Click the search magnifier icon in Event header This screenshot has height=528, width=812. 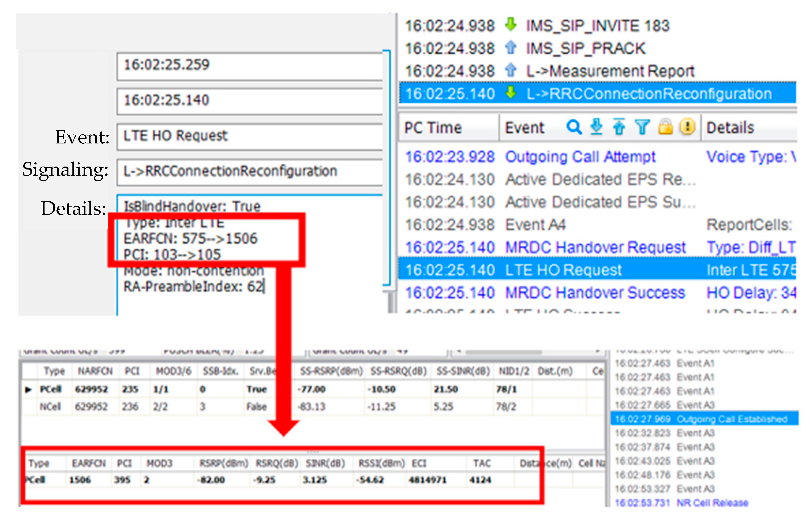pyautogui.click(x=574, y=127)
